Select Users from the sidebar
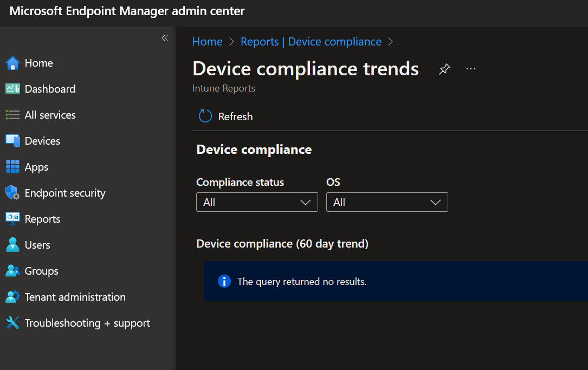 click(x=36, y=245)
